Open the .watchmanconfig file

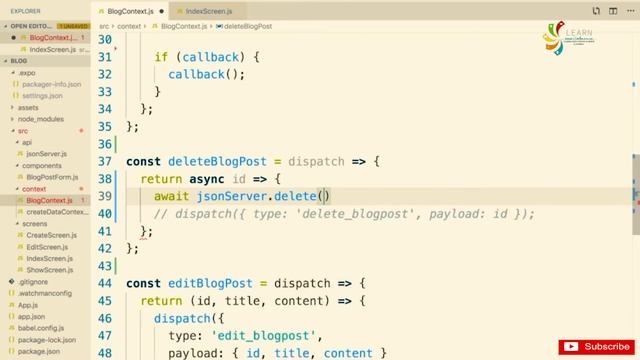coord(45,293)
